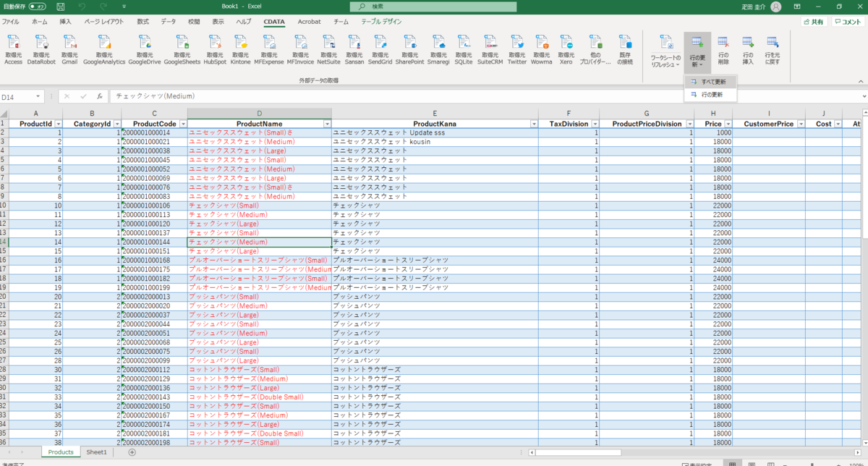Toggle the 自動保存 autosave switch
868x466 pixels.
coord(38,7)
